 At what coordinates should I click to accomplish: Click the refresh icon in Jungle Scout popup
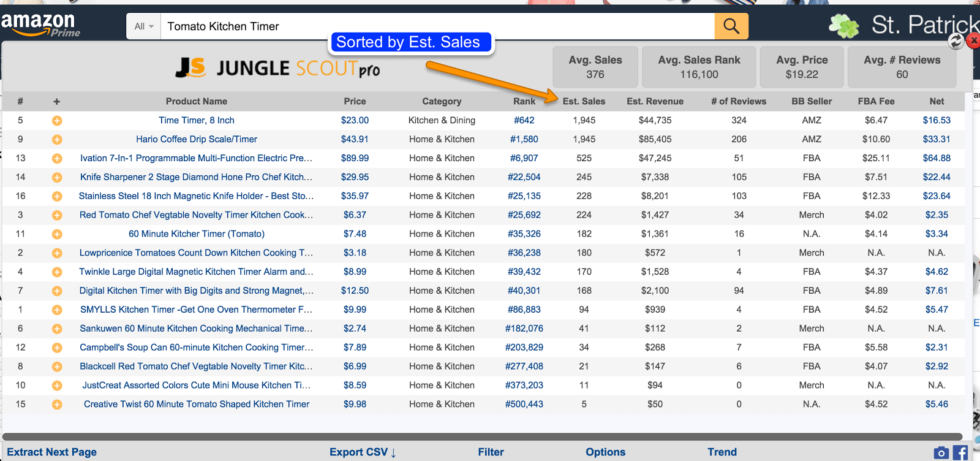coord(956,41)
